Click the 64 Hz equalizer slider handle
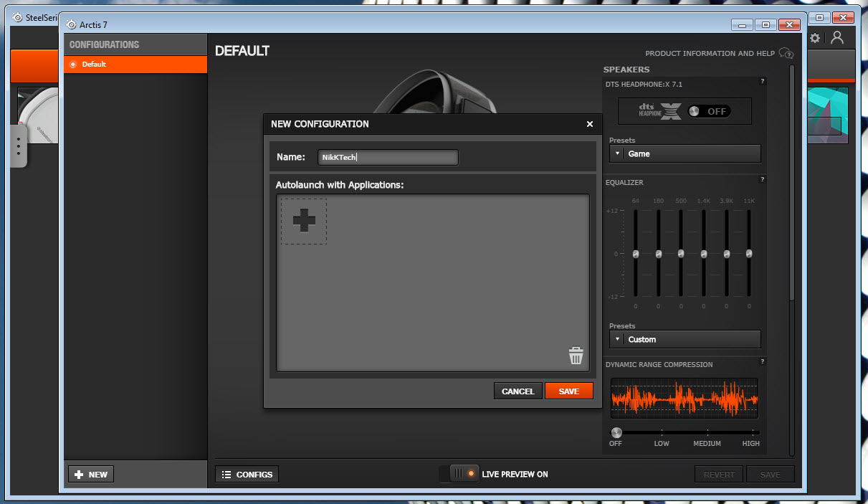 tap(636, 254)
